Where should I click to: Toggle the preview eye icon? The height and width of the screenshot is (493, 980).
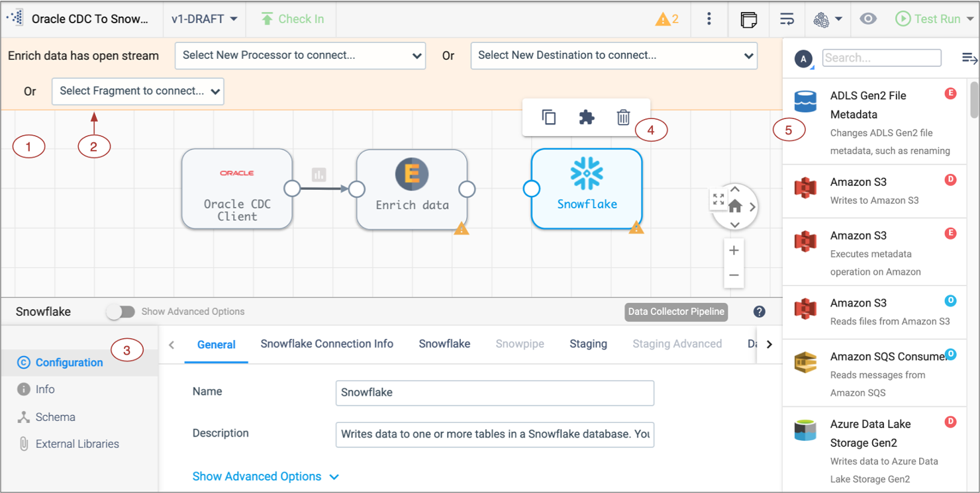point(868,19)
